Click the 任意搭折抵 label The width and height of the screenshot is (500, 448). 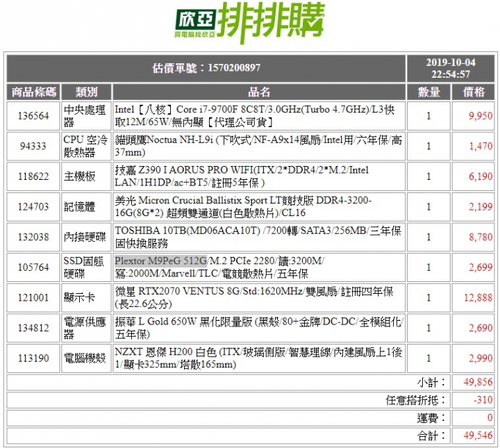tap(415, 400)
